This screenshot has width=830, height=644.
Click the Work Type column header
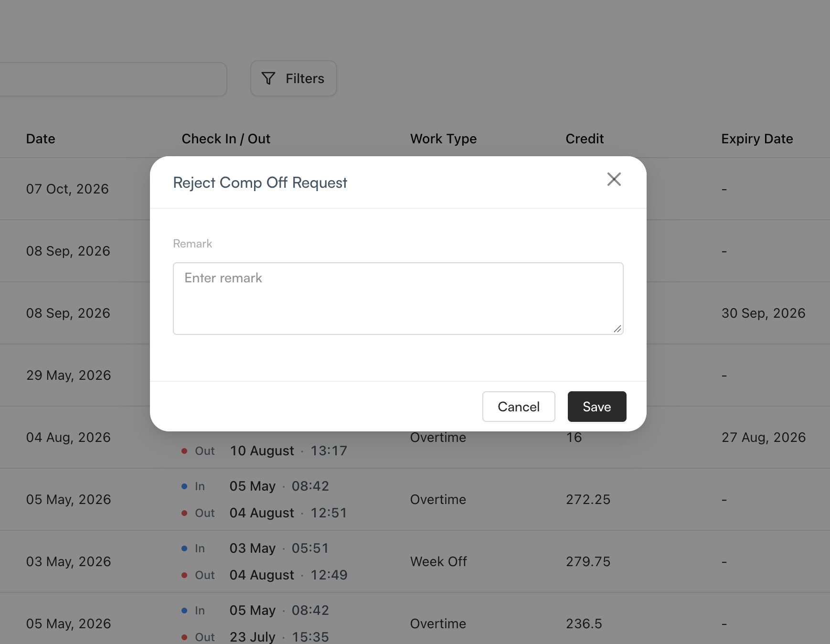(444, 139)
